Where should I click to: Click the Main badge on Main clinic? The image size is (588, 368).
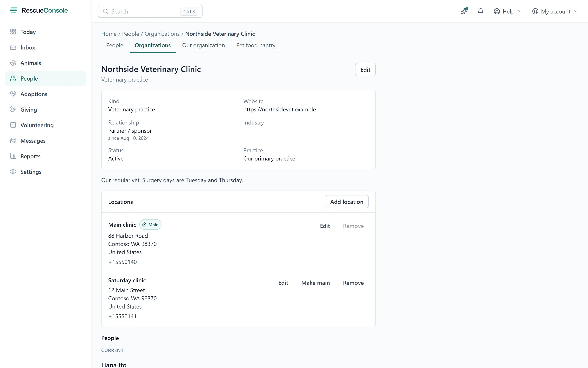point(150,225)
